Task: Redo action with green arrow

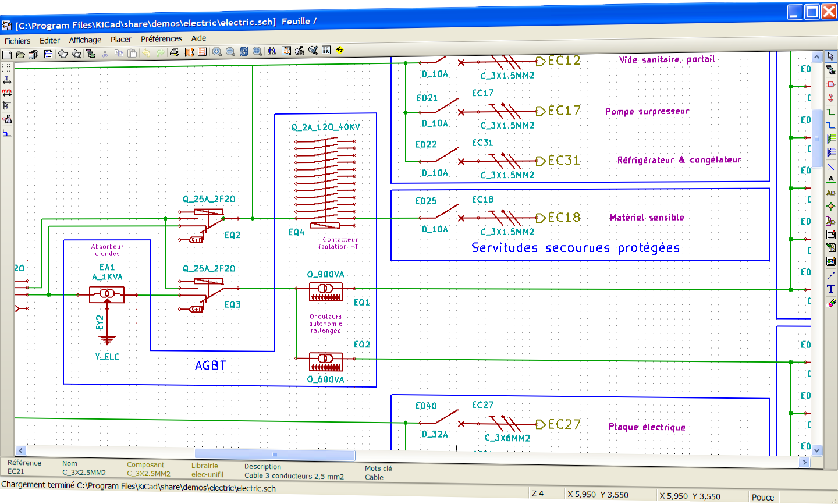Action: coord(160,53)
